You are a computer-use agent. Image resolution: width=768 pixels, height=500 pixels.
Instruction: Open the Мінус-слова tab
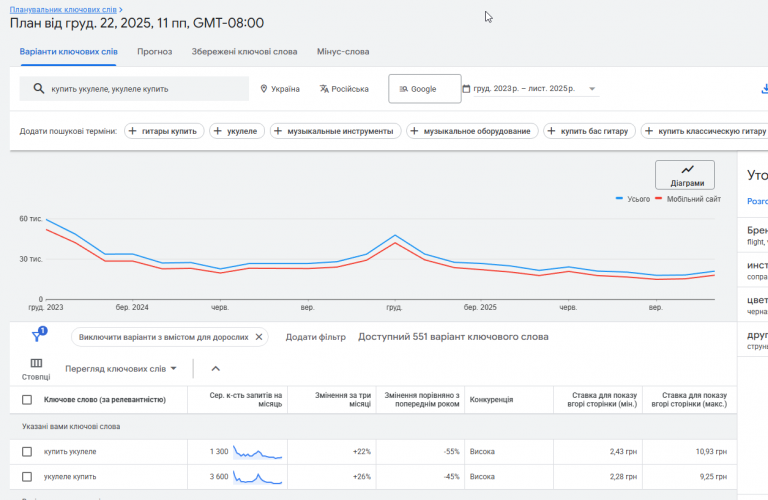coord(342,51)
